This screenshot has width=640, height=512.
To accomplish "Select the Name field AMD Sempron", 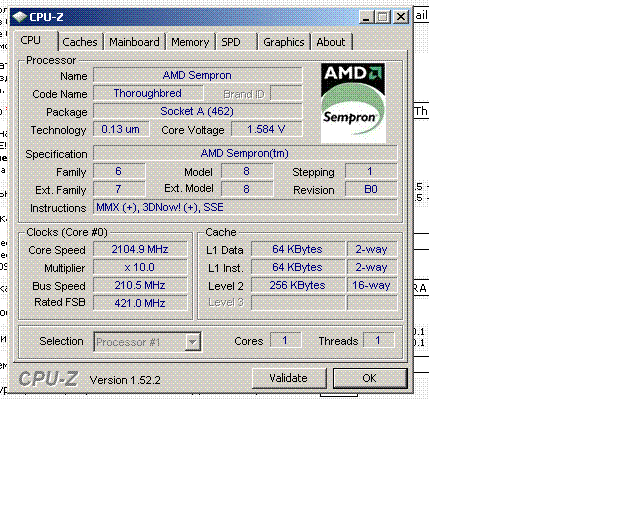I will tap(198, 75).
